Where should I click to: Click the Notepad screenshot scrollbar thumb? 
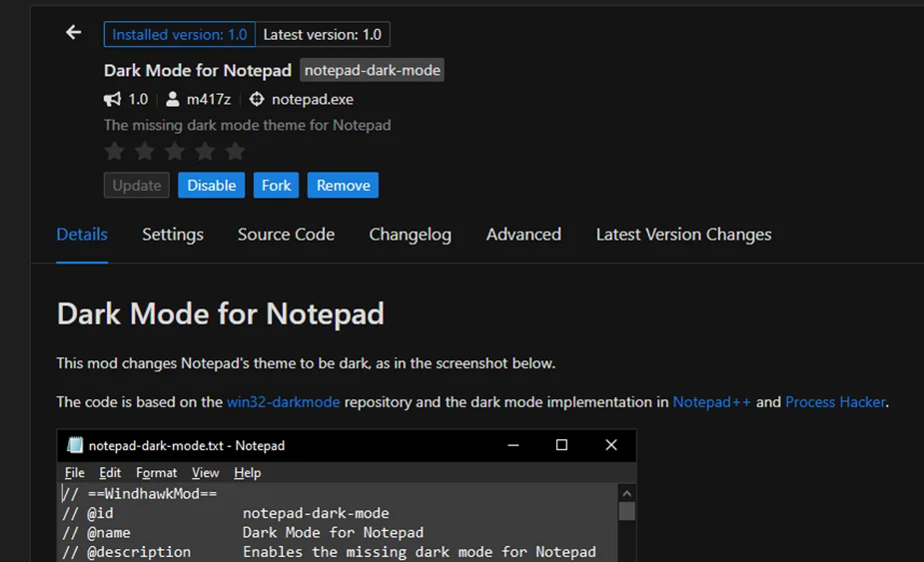pos(627,511)
